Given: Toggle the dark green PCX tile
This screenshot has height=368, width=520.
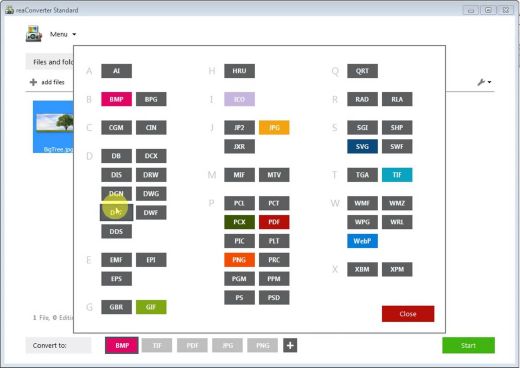Looking at the screenshot, I should [239, 222].
